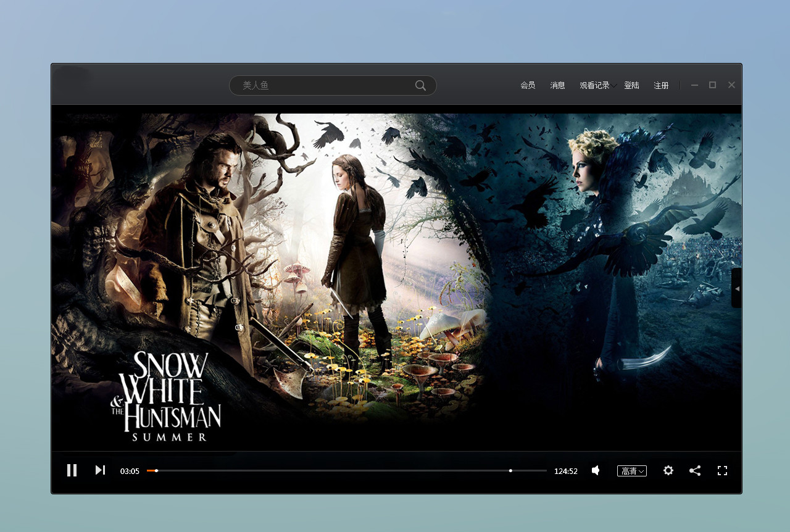The image size is (790, 532).
Task: Pause the video playback
Action: click(x=72, y=470)
